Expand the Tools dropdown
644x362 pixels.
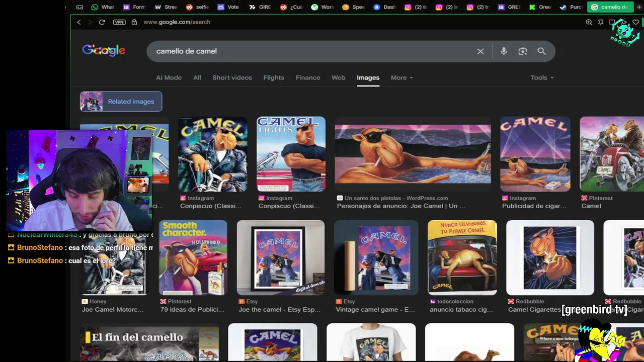click(542, 77)
